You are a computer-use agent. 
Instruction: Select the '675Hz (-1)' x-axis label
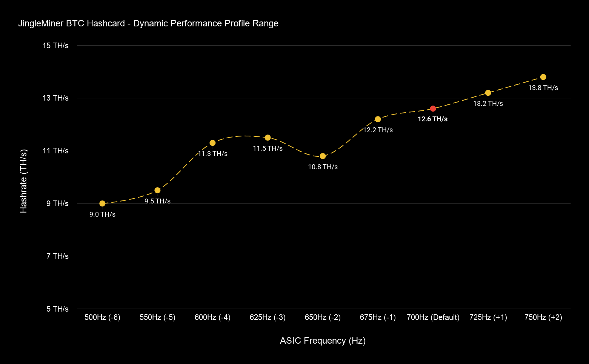[x=378, y=317]
